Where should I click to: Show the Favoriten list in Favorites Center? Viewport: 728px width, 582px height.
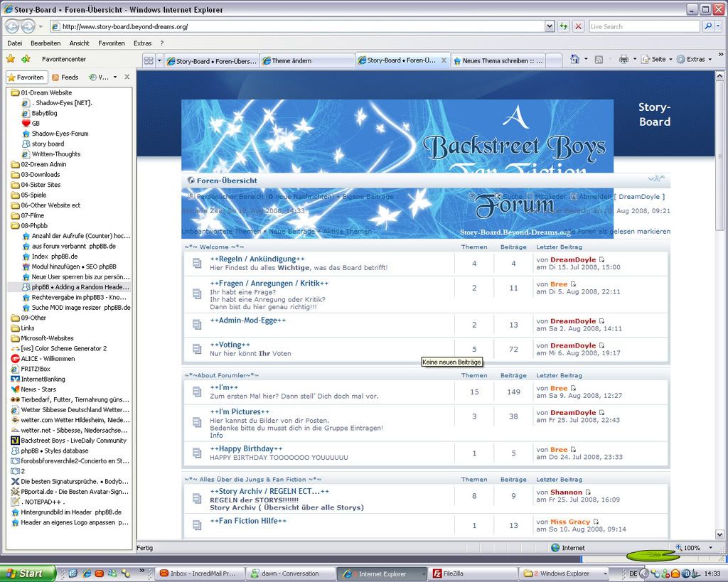26,77
